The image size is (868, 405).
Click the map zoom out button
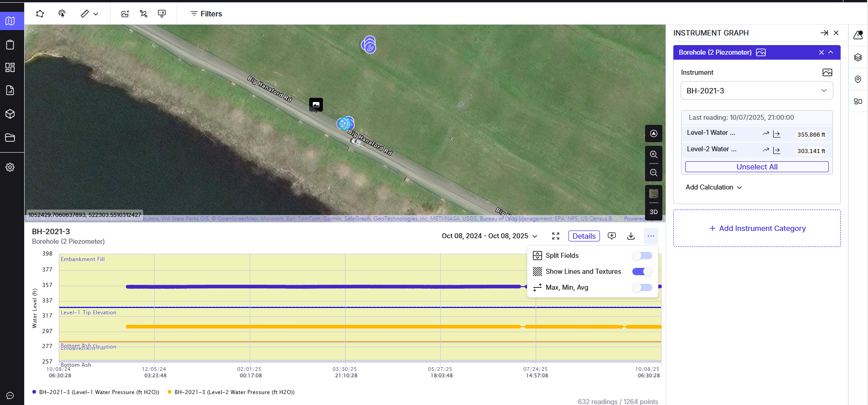(x=653, y=173)
